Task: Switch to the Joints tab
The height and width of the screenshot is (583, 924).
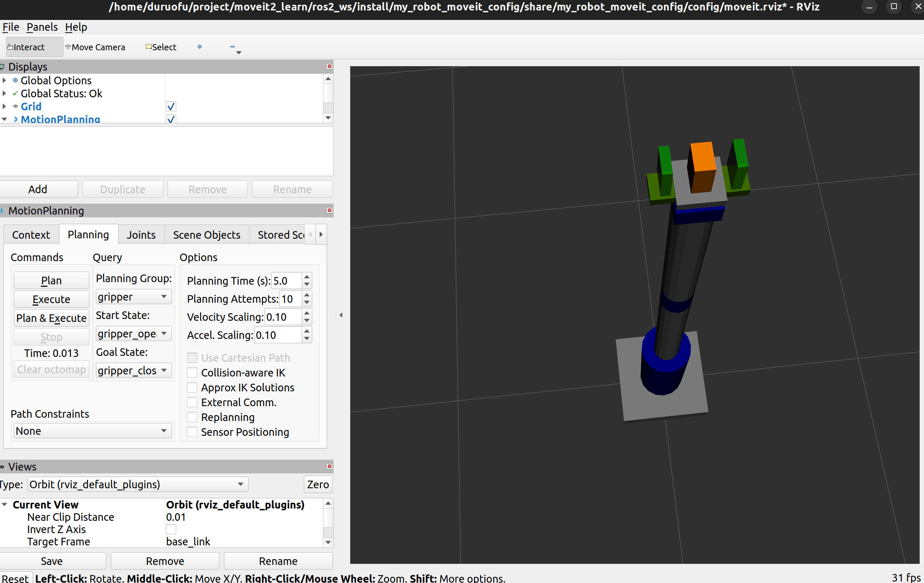Action: click(141, 235)
